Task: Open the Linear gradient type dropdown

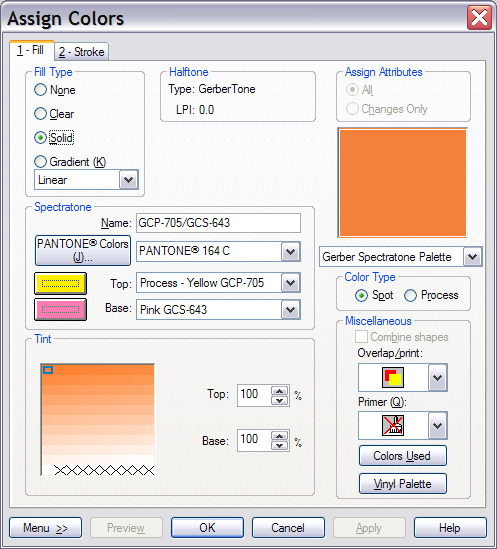Action: 129,180
